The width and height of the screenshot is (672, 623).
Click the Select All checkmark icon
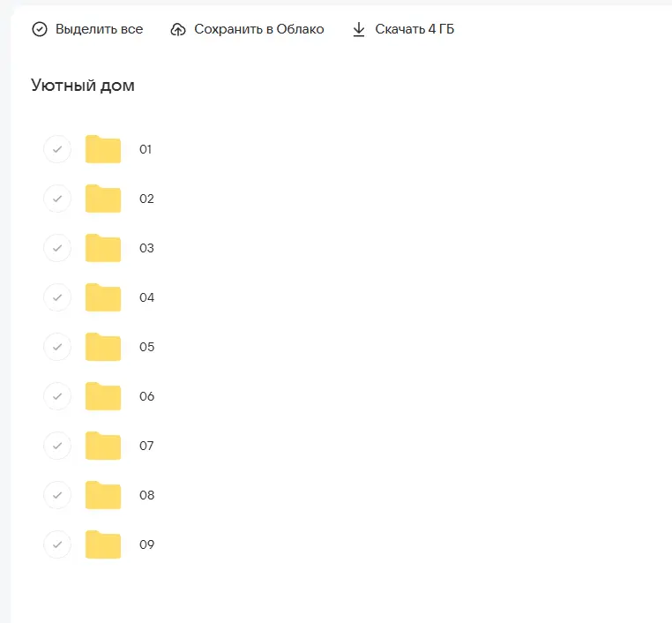point(40,30)
